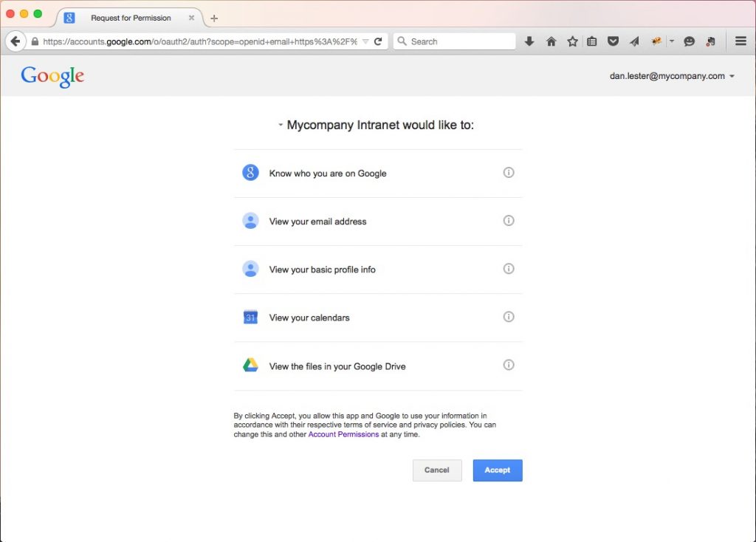The height and width of the screenshot is (542, 756).
Task: Click 'View your calendars' text
Action: 309,318
